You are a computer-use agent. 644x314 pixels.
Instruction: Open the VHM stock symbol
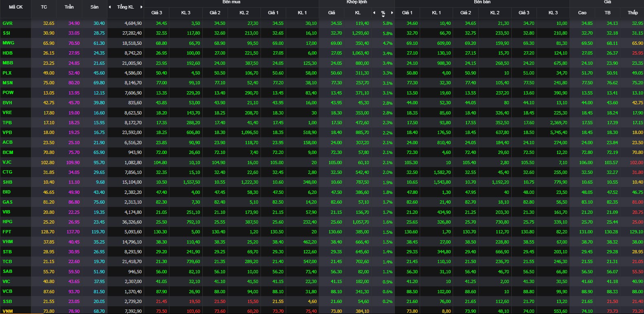coord(7,242)
